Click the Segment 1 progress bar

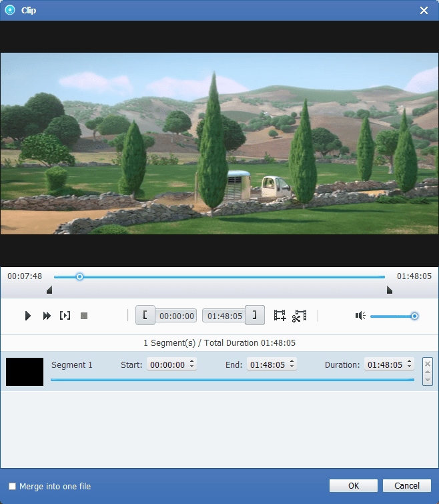pos(232,380)
